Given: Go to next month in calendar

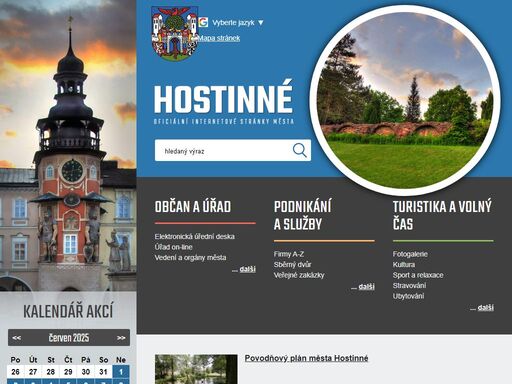Looking at the screenshot, I should pyautogui.click(x=121, y=338).
